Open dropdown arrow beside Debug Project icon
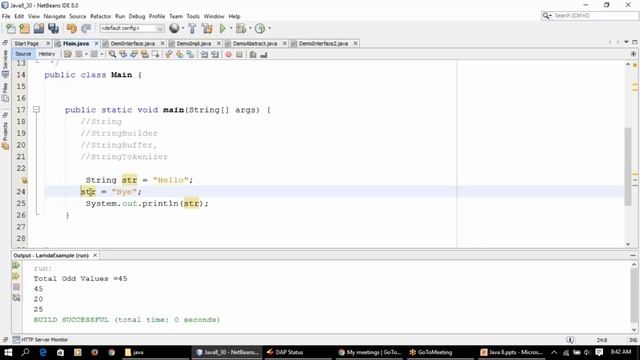Viewport: 640px width, 360px height. click(250, 29)
